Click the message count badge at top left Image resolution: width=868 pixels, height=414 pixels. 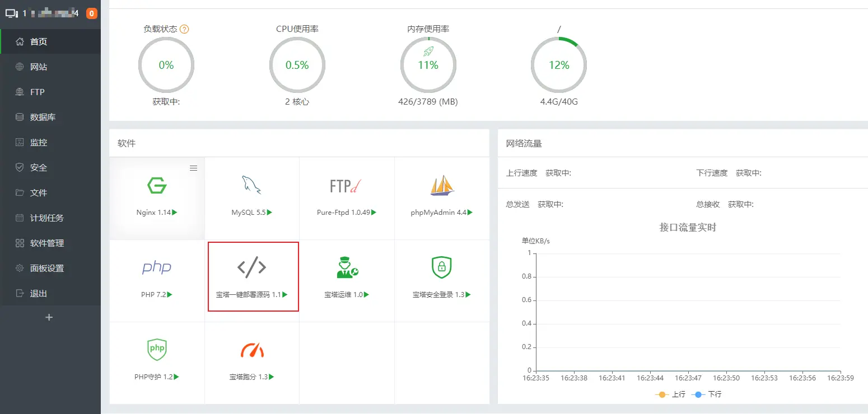click(92, 12)
